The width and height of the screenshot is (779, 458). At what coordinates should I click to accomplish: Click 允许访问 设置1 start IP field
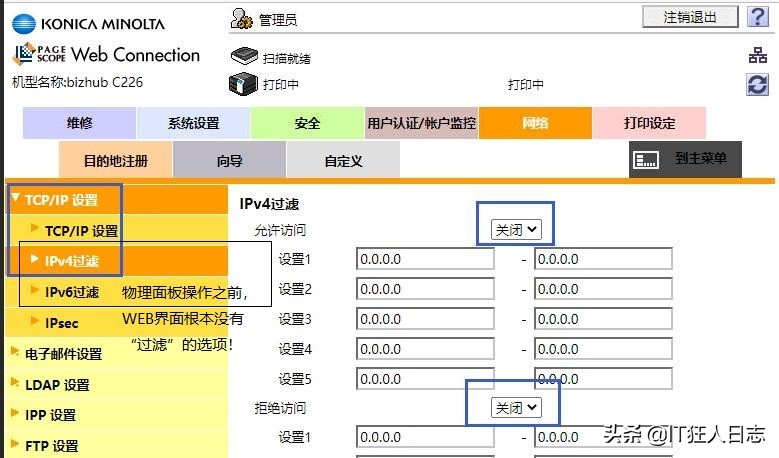425,259
